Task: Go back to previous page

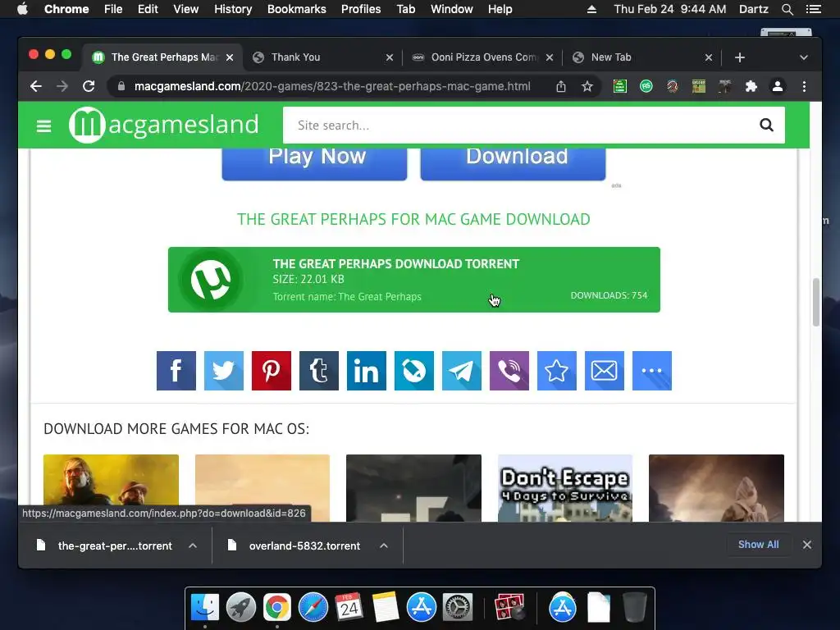Action: coord(36,86)
